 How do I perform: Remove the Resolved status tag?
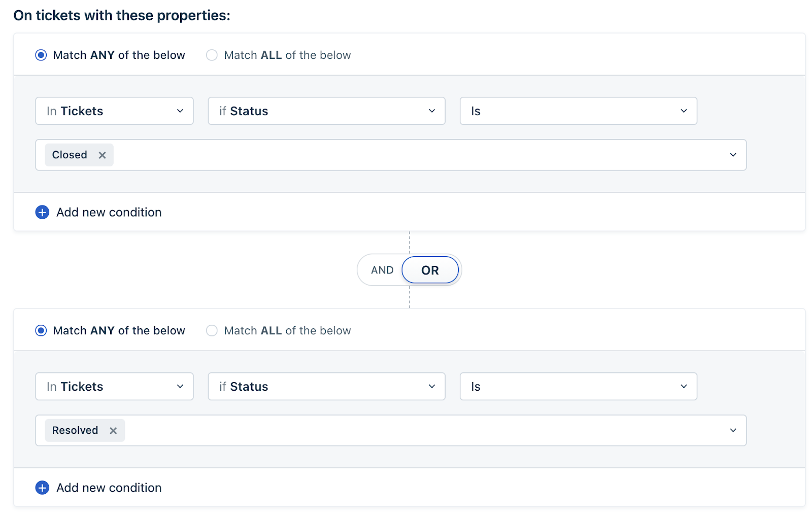pyautogui.click(x=113, y=431)
